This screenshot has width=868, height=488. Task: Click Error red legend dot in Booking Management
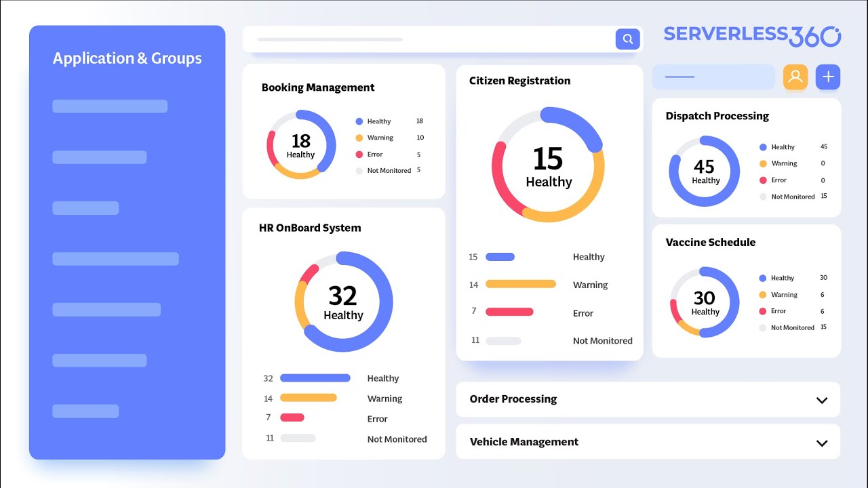click(x=359, y=155)
